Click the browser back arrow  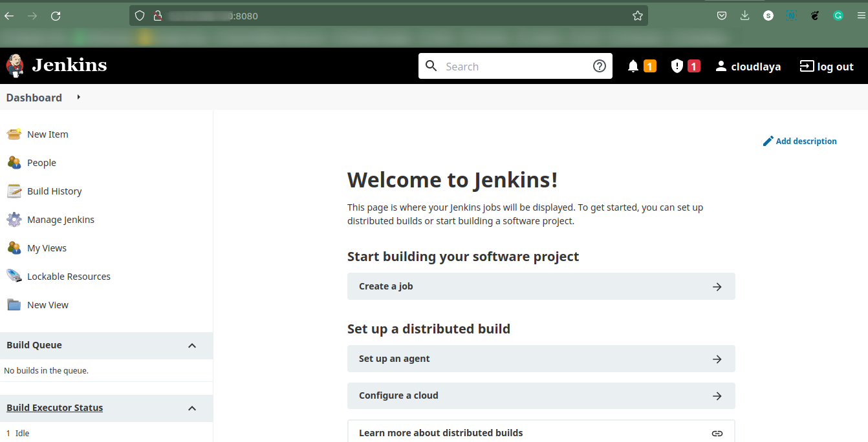pos(9,16)
